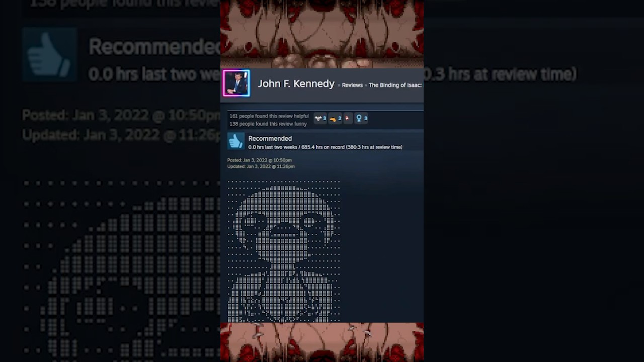Click the pointing hand award with count 2

click(335, 118)
